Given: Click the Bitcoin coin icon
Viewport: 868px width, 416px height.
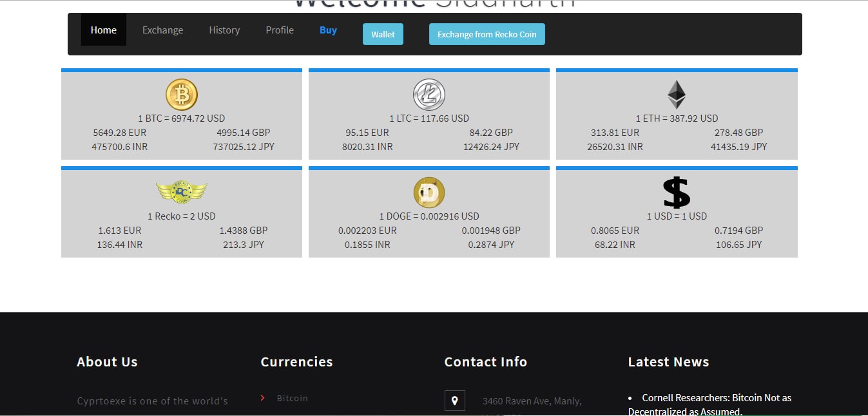Looking at the screenshot, I should [182, 95].
